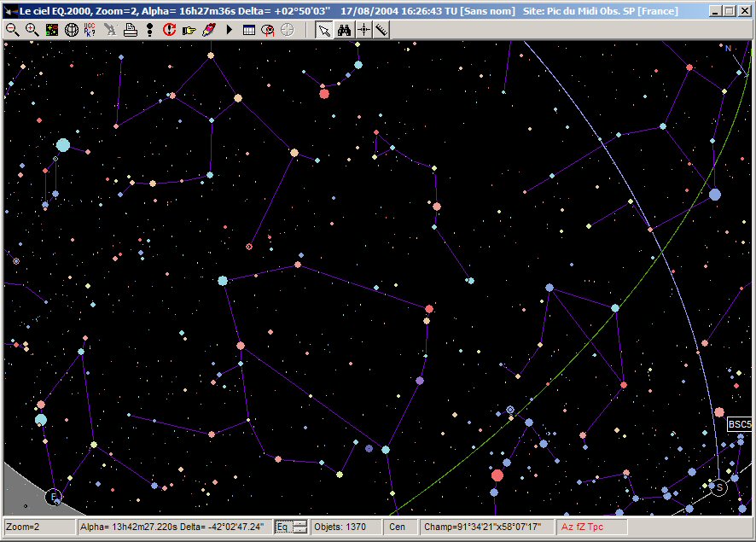Click the Eq coordinate mode field

click(283, 527)
